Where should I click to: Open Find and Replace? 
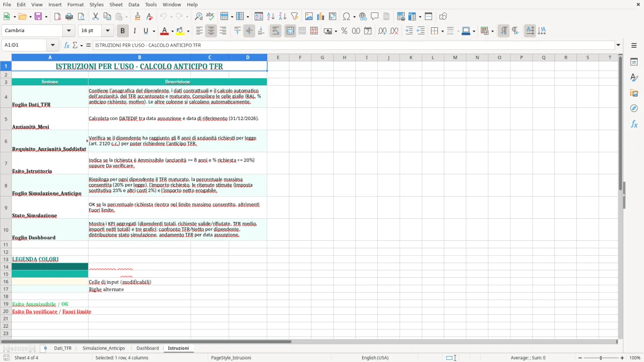199,17
